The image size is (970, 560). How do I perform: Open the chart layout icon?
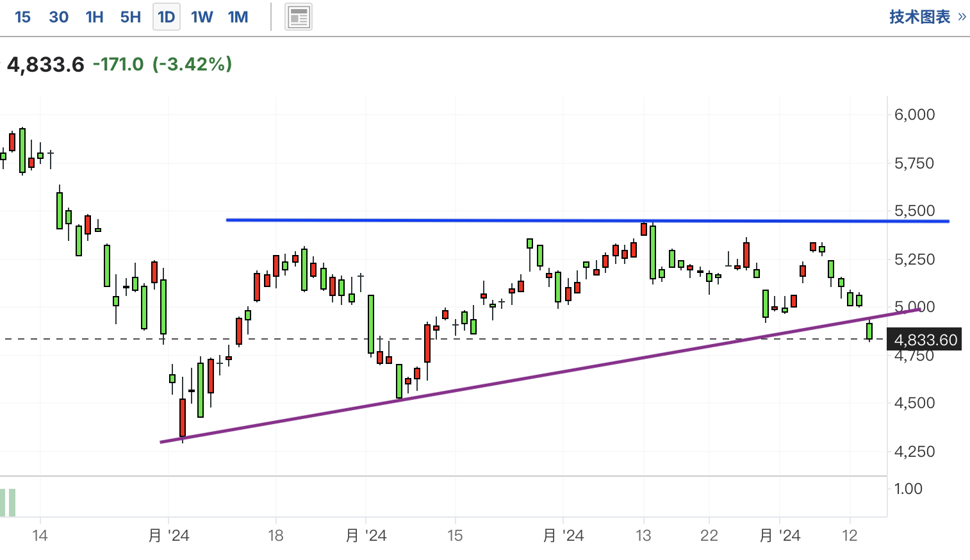click(x=299, y=17)
